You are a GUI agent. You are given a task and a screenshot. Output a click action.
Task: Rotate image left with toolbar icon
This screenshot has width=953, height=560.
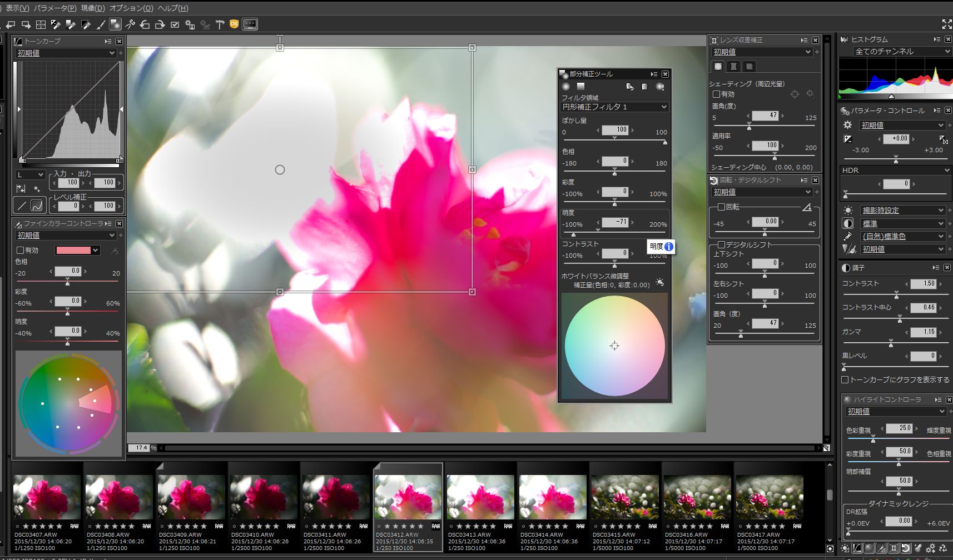pos(145,24)
